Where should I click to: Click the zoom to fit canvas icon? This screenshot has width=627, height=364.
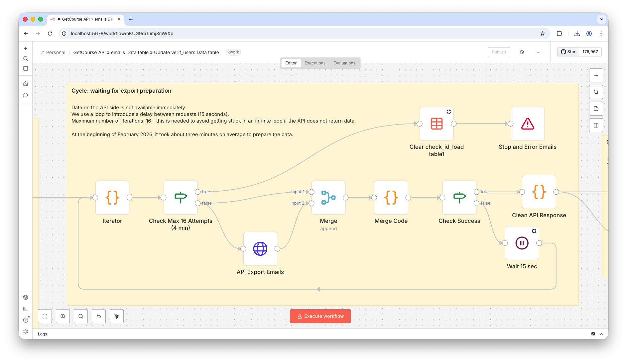tap(45, 316)
